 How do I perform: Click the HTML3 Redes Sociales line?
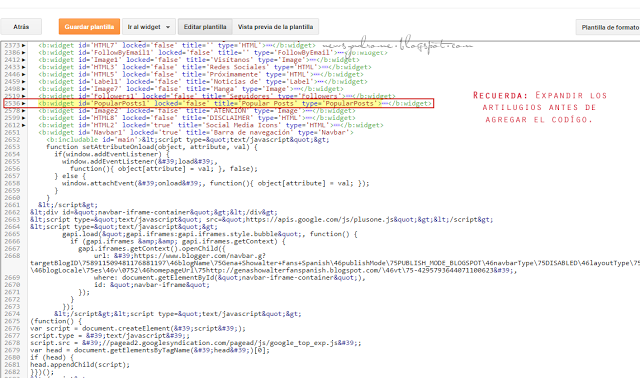tap(205, 67)
